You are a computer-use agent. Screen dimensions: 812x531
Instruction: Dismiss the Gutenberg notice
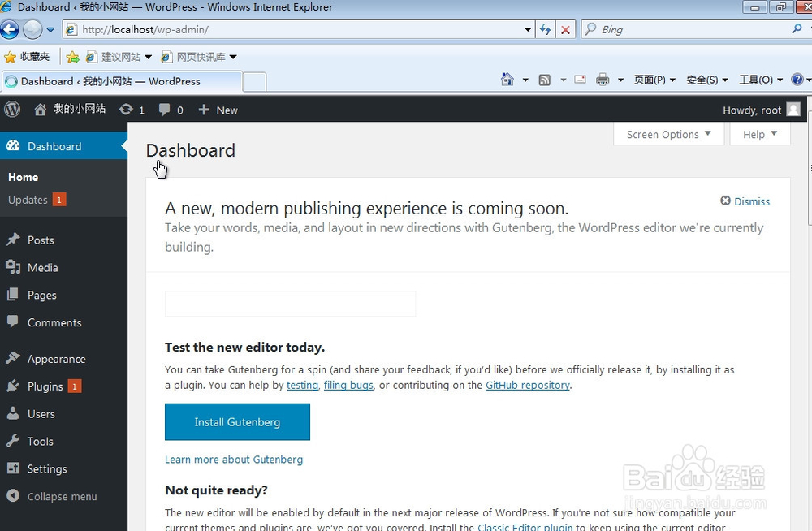coord(745,201)
